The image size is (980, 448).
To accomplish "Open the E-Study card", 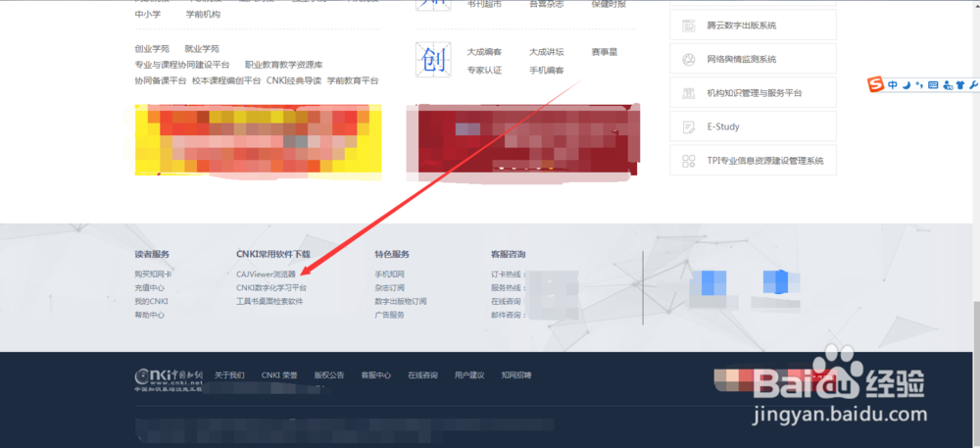I will point(753,126).
